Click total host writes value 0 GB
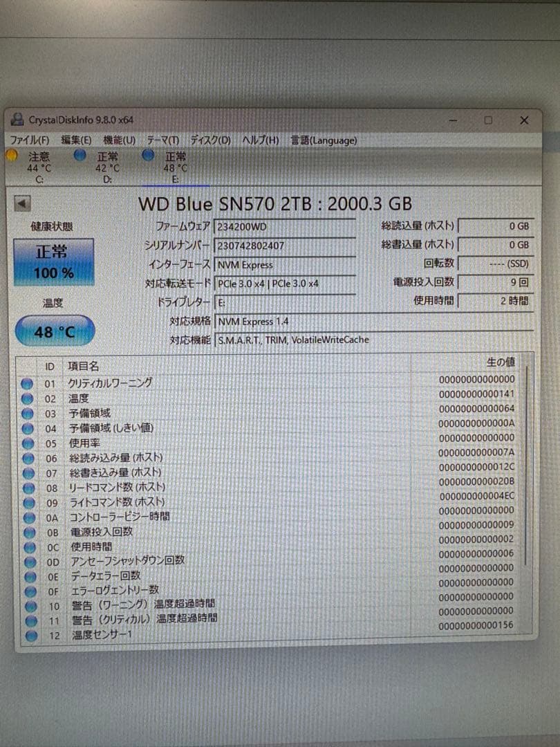The height and width of the screenshot is (747, 560). click(x=496, y=245)
